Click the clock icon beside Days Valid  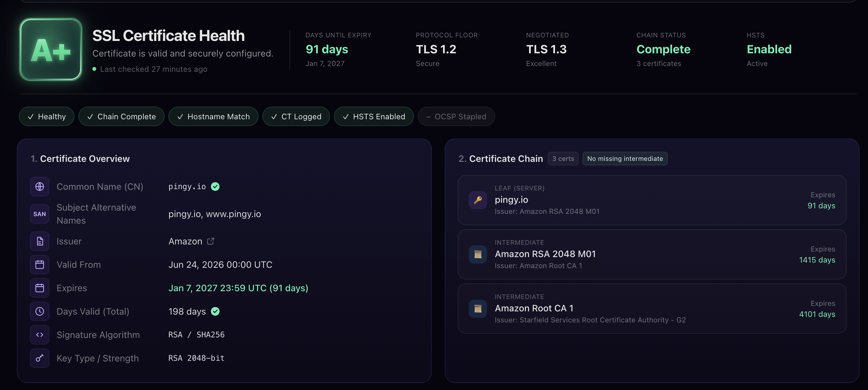pyautogui.click(x=39, y=312)
